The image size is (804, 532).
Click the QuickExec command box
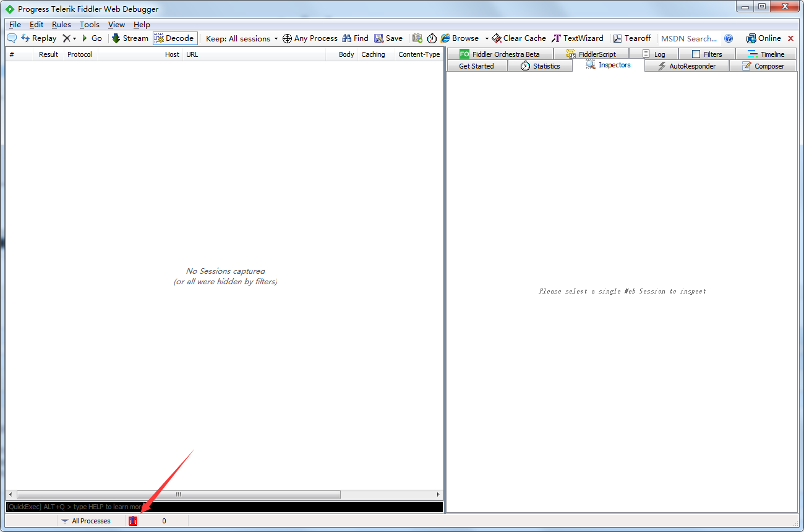tap(225, 507)
